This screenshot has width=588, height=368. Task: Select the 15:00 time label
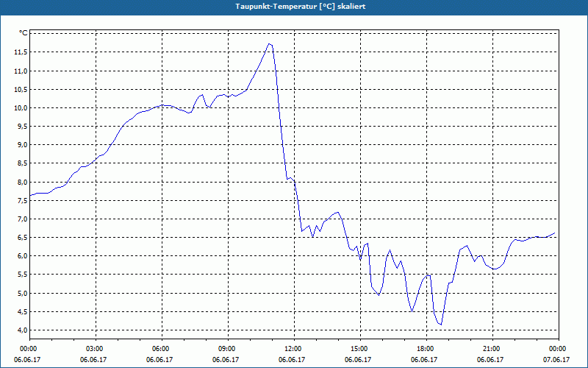[x=360, y=348]
